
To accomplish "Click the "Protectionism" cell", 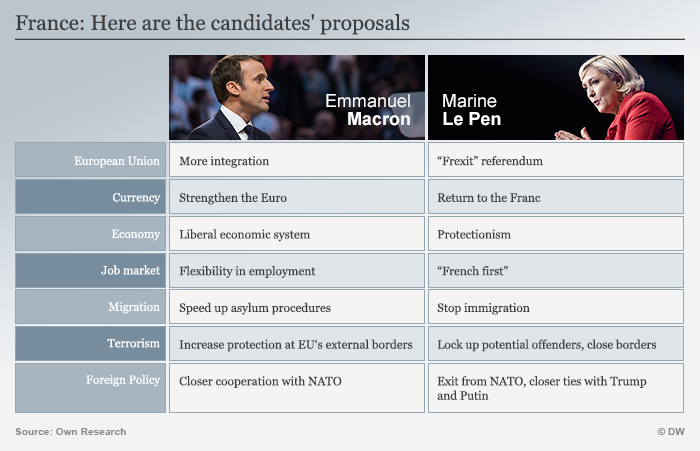I will coord(556,233).
